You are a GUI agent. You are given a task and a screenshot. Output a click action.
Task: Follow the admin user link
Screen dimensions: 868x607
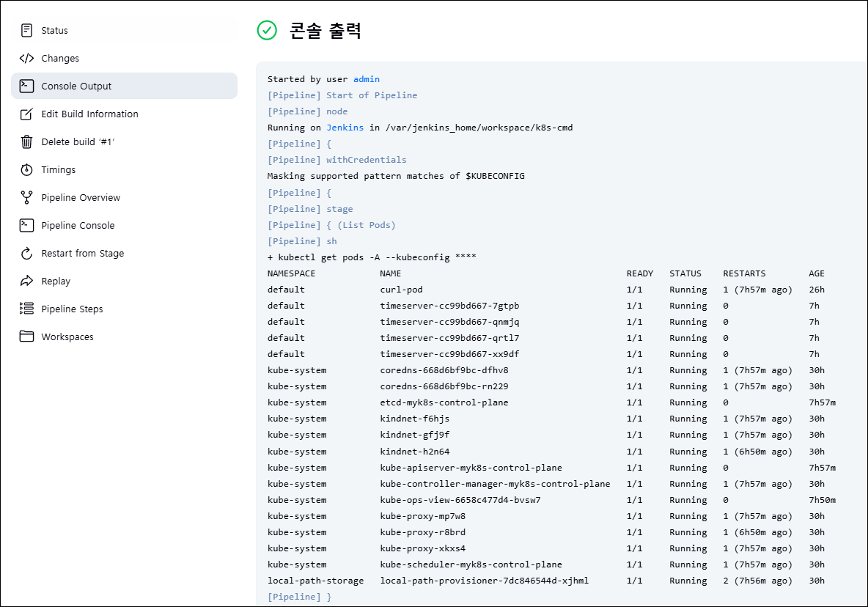367,79
